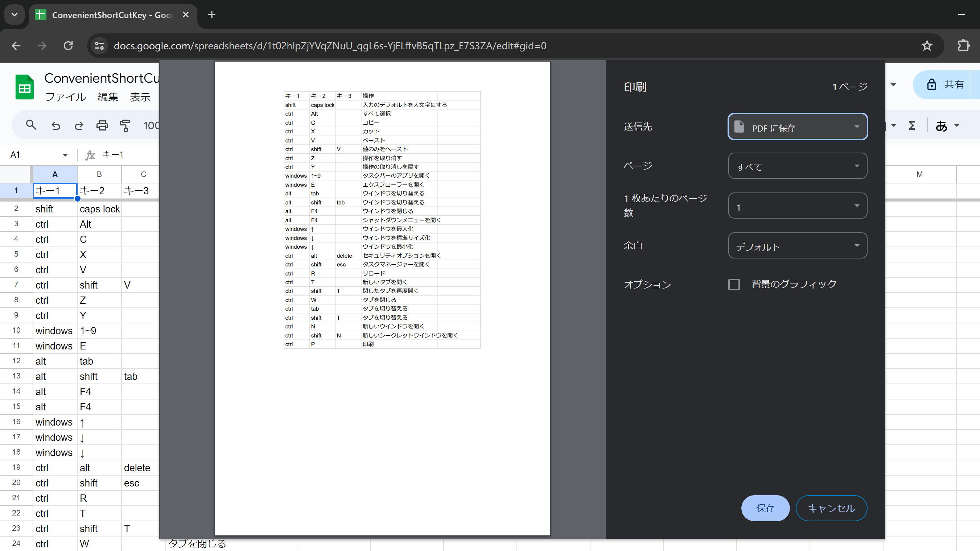Cancel printing with キャンセル

click(831, 508)
